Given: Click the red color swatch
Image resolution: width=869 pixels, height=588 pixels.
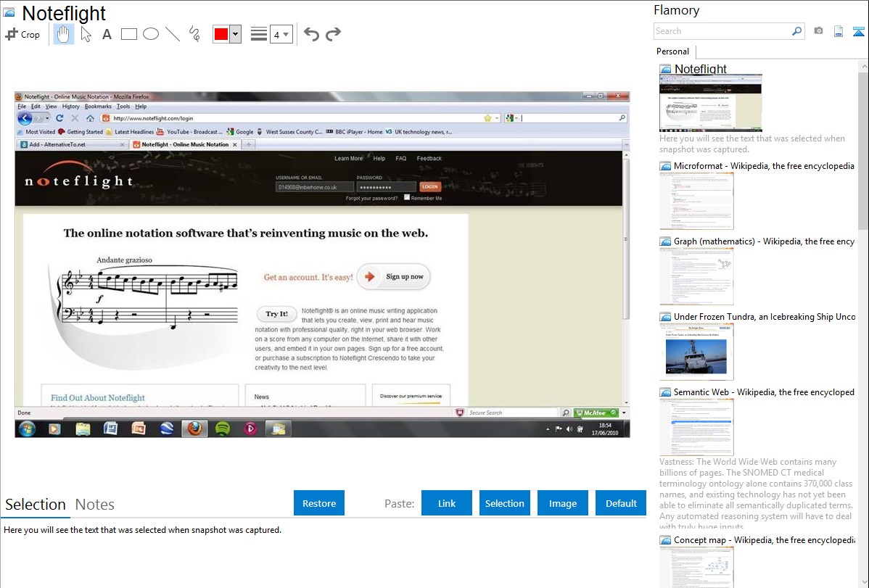Looking at the screenshot, I should (221, 34).
